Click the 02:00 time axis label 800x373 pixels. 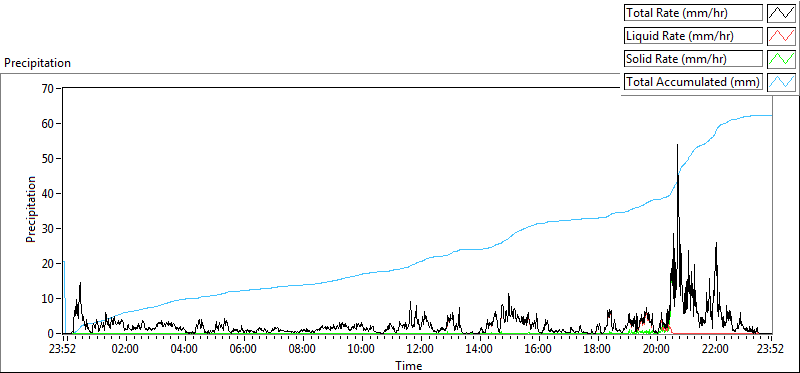tap(125, 350)
